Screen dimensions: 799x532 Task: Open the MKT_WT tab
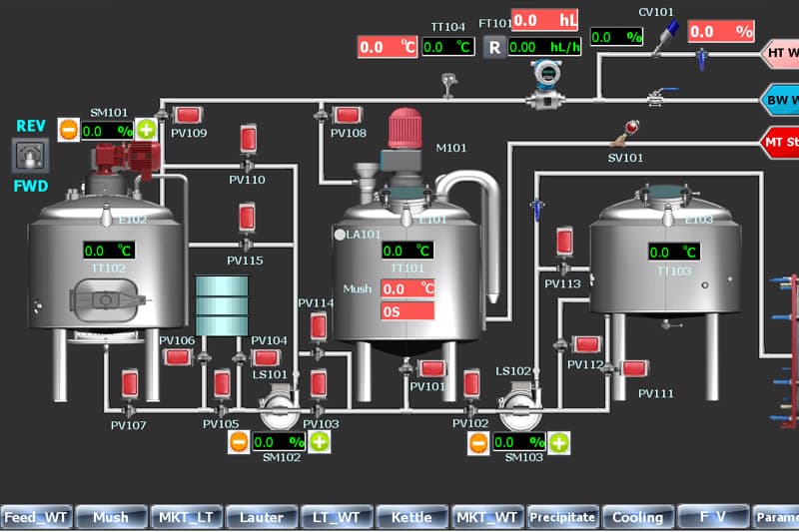[x=486, y=517]
